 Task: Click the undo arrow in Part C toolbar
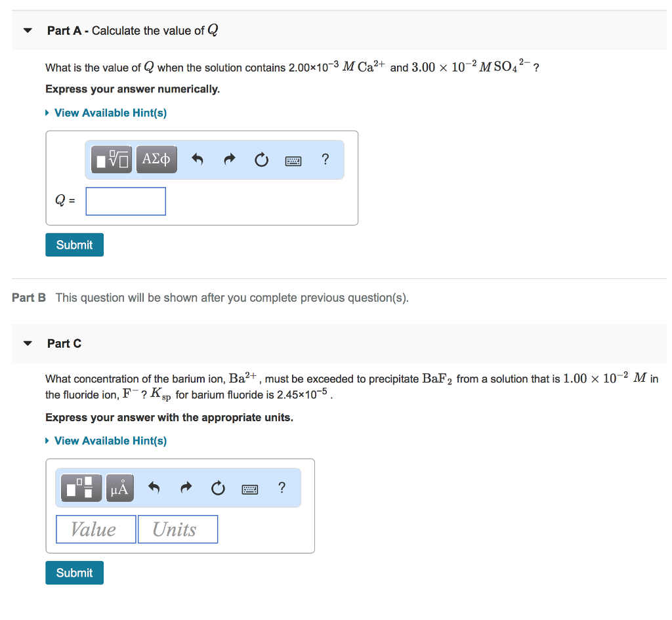pos(154,487)
